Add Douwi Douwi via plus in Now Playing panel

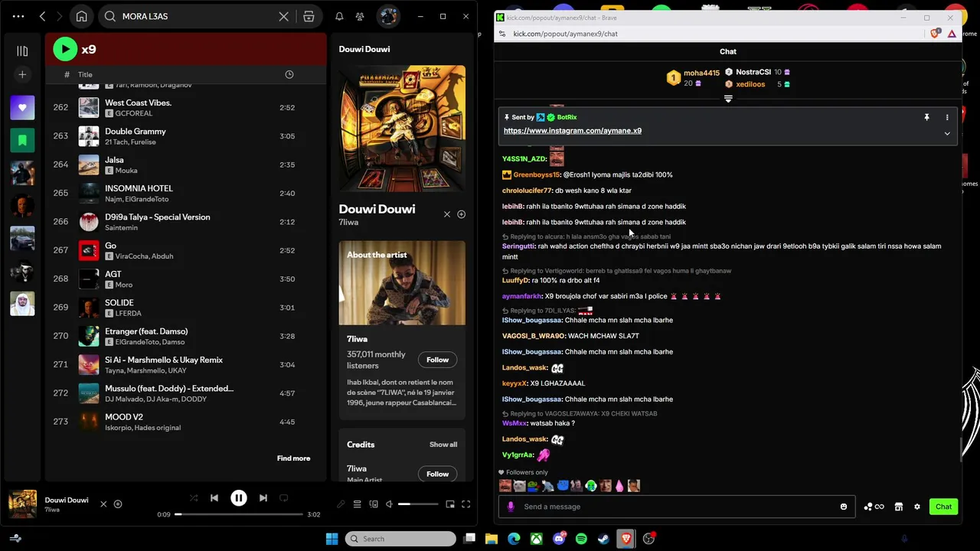coord(461,214)
